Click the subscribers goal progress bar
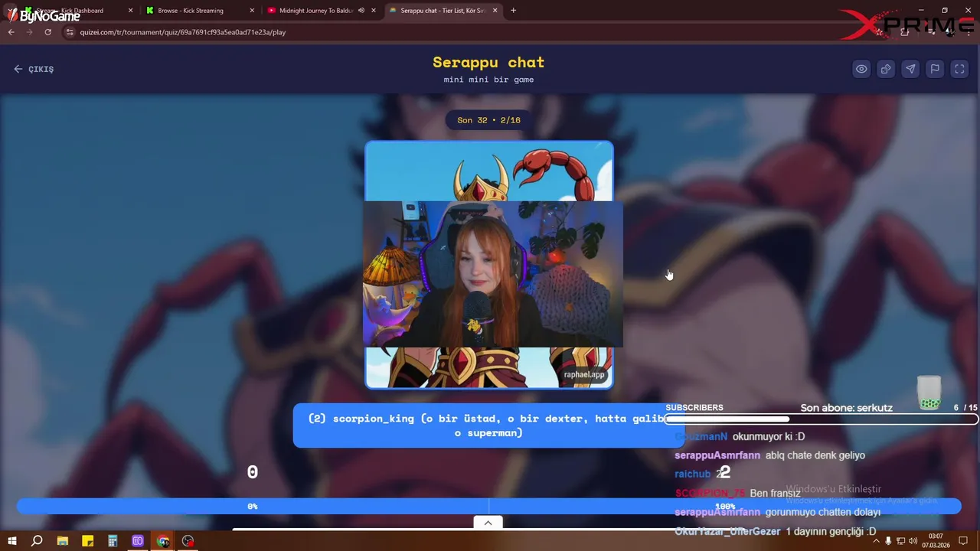980x551 pixels. [x=822, y=419]
